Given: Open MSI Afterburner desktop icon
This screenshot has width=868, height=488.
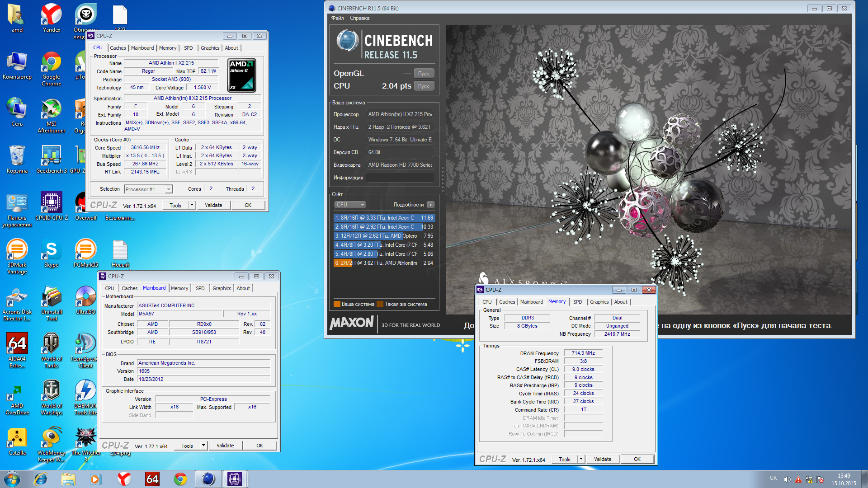Looking at the screenshot, I should 52,115.
